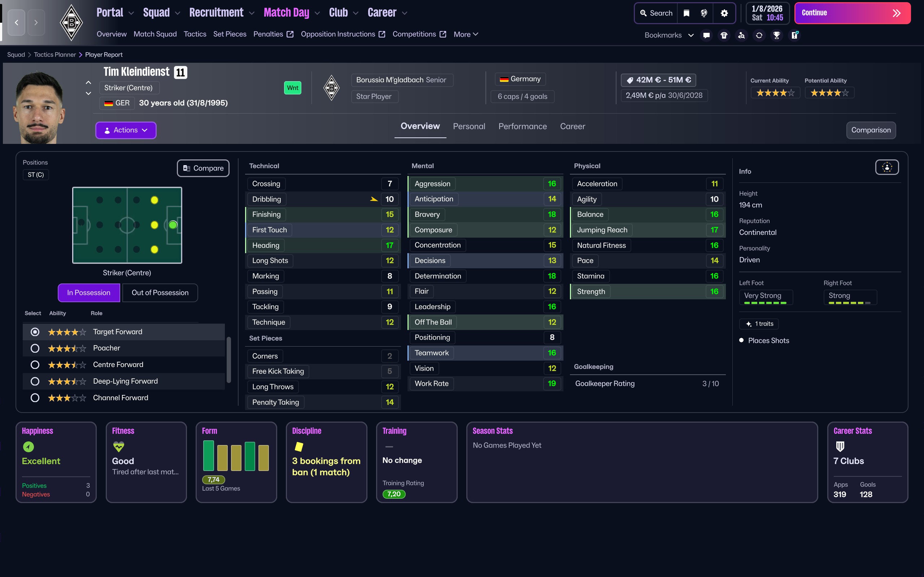The width and height of the screenshot is (924, 577).
Task: Switch to Out of Possession view
Action: pos(160,293)
